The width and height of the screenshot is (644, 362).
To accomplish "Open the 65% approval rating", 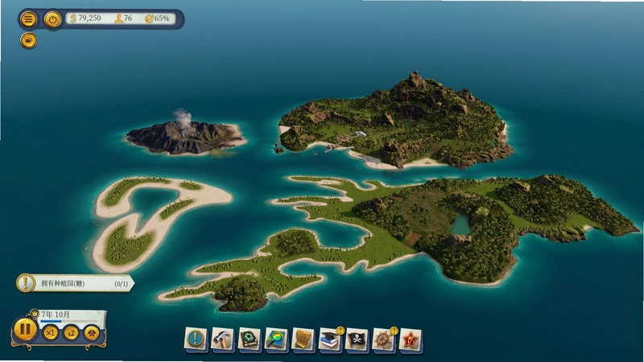I will point(157,19).
